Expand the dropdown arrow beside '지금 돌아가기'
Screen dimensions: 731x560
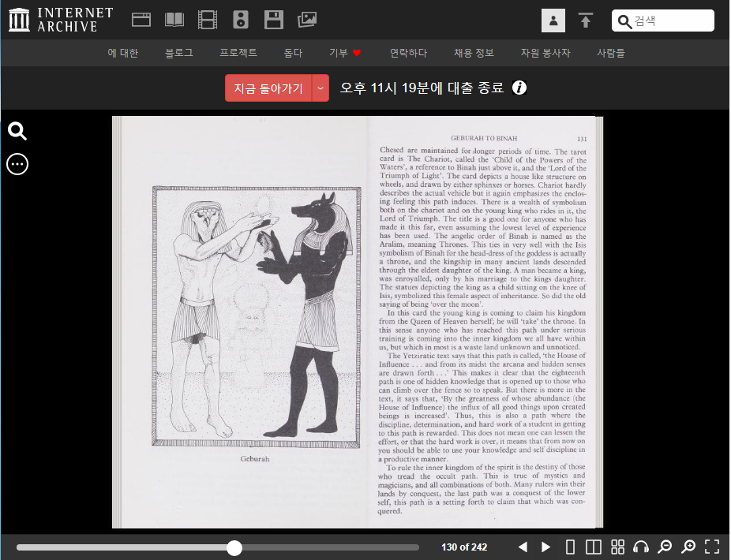point(321,88)
